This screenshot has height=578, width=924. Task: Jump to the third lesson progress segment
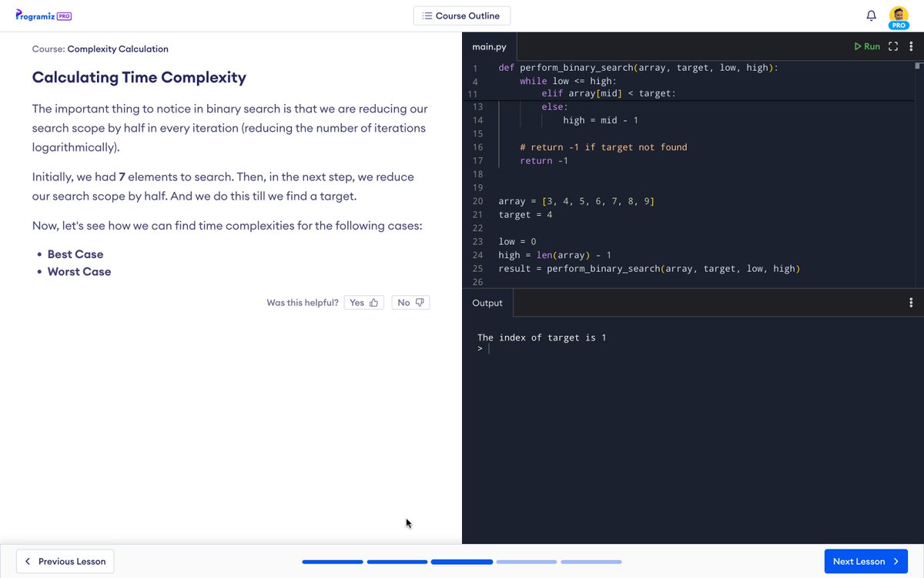[x=462, y=562]
